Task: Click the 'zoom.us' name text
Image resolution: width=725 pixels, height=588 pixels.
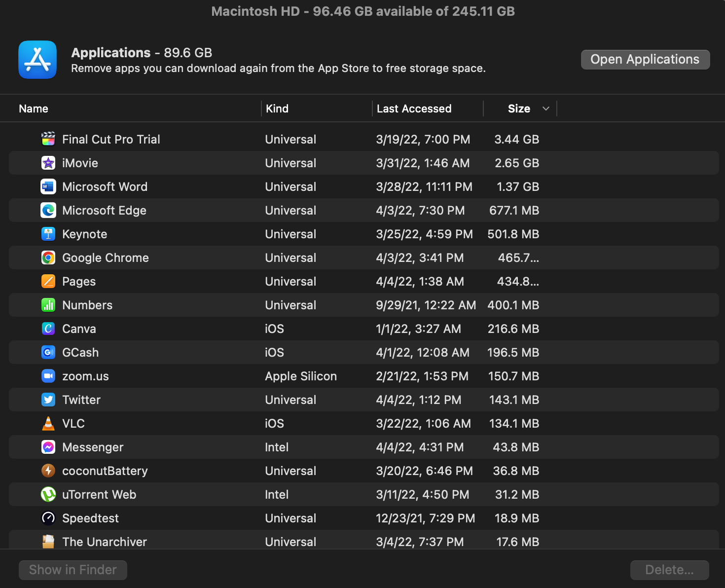Action: click(85, 376)
